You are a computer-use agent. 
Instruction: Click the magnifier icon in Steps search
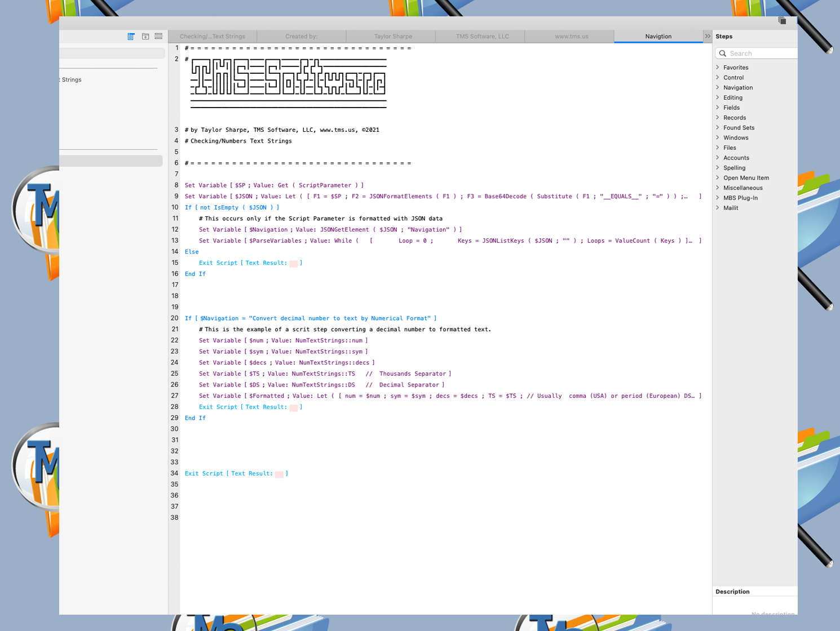click(723, 54)
